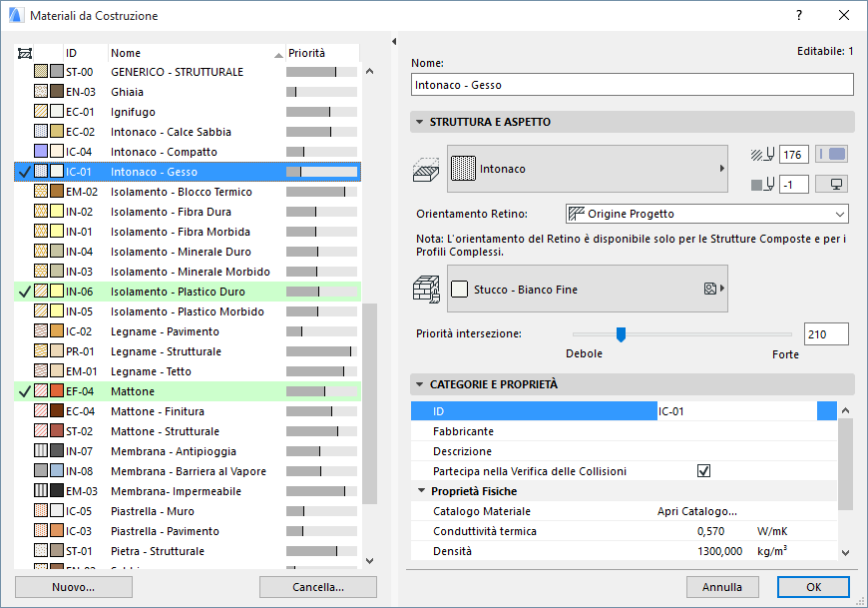Toggle the checkmark on the Mattone row

pos(24,391)
